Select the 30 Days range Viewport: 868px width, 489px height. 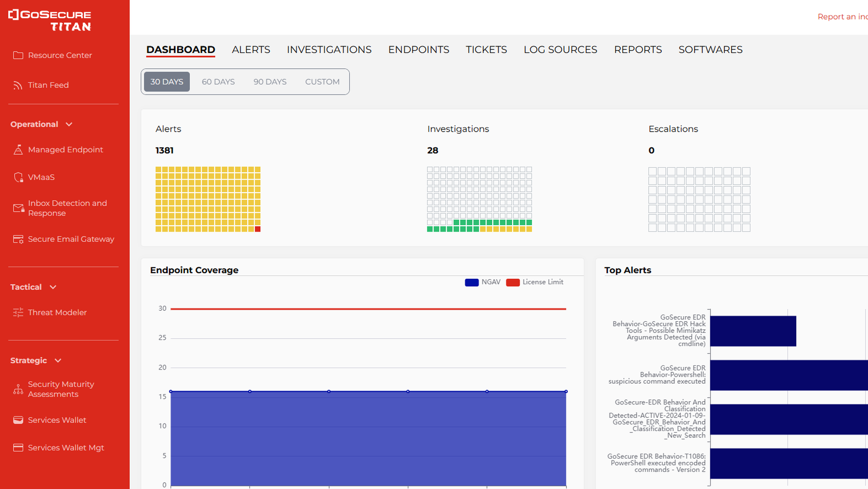[x=167, y=82]
